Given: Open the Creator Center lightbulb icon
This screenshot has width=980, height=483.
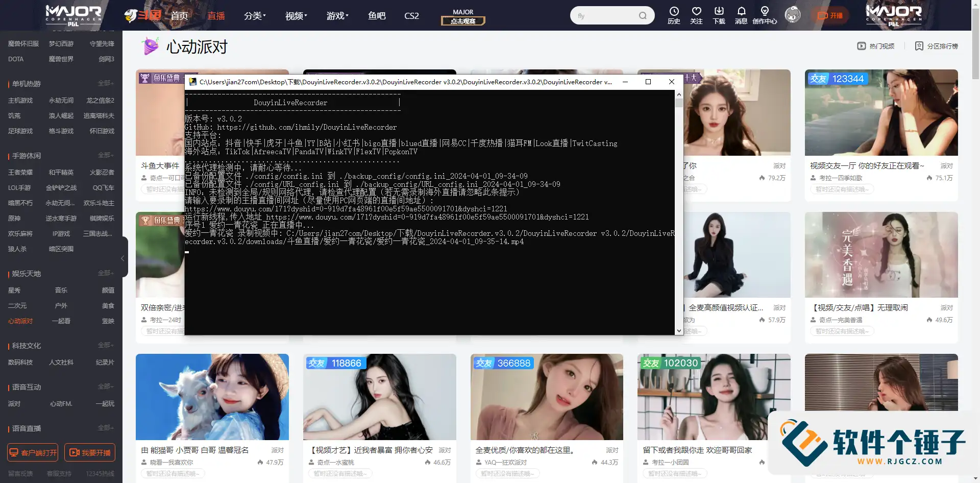Looking at the screenshot, I should pyautogui.click(x=765, y=15).
